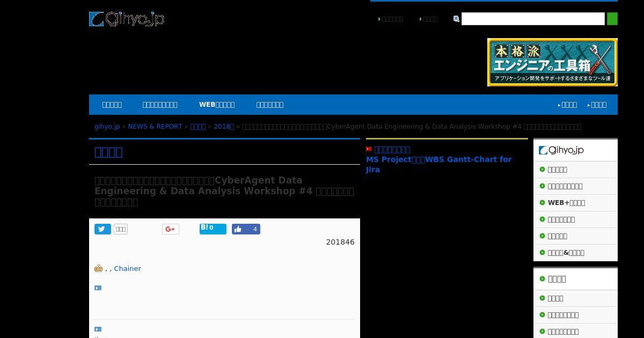Select the article date text 201846
The width and height of the screenshot is (644, 338).
(x=340, y=242)
